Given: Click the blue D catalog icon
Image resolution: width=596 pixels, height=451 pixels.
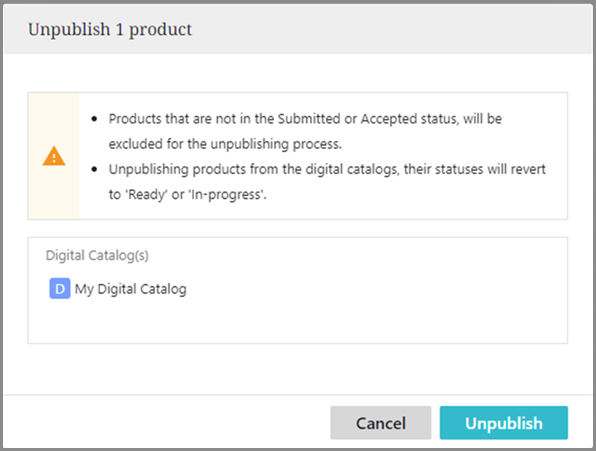Looking at the screenshot, I should (x=60, y=288).
